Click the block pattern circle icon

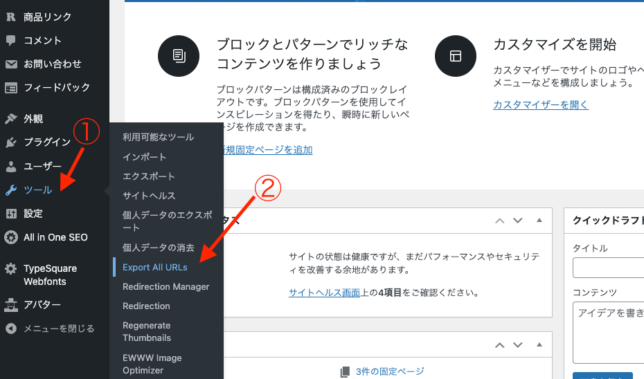point(179,56)
